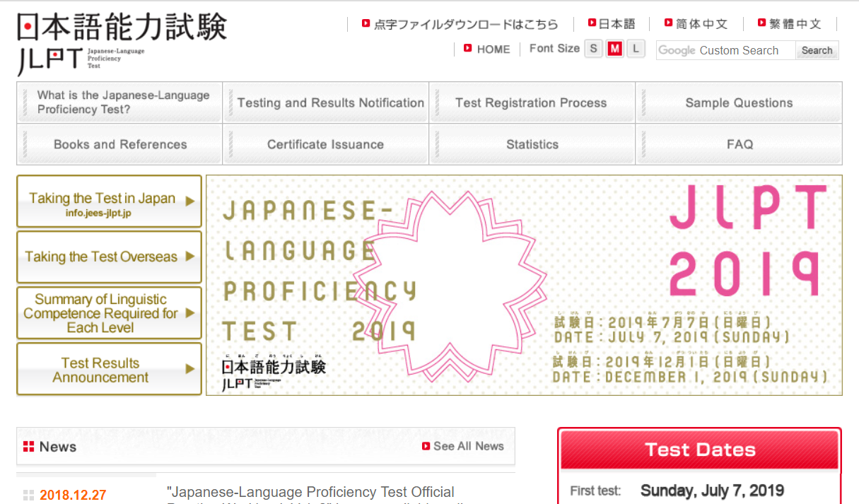Click the 'First test:' label
This screenshot has height=504, width=859.
click(595, 491)
